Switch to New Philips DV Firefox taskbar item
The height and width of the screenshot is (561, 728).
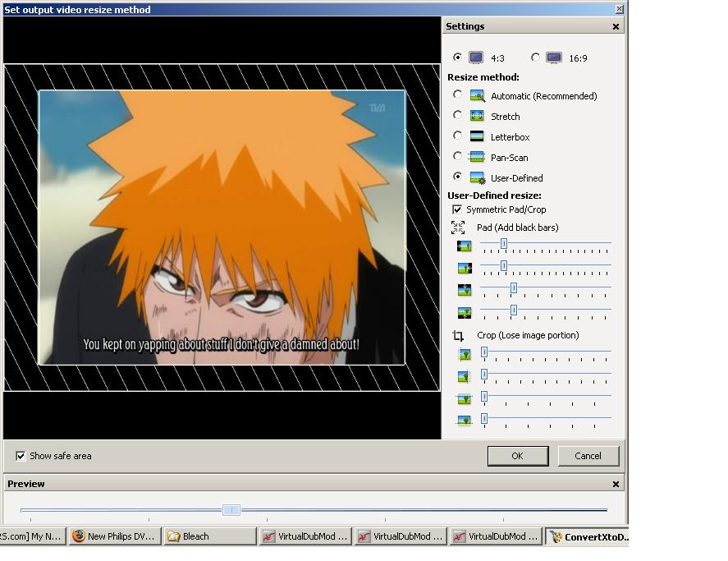pos(115,536)
